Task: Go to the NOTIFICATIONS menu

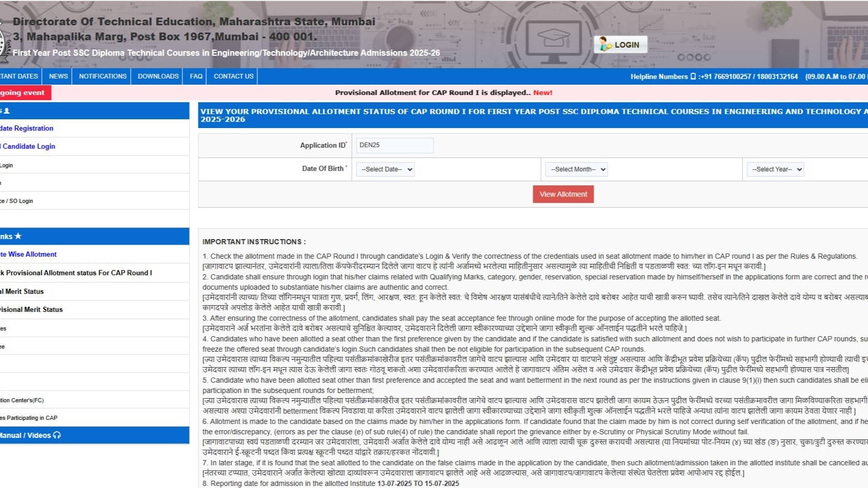Action: [102, 76]
